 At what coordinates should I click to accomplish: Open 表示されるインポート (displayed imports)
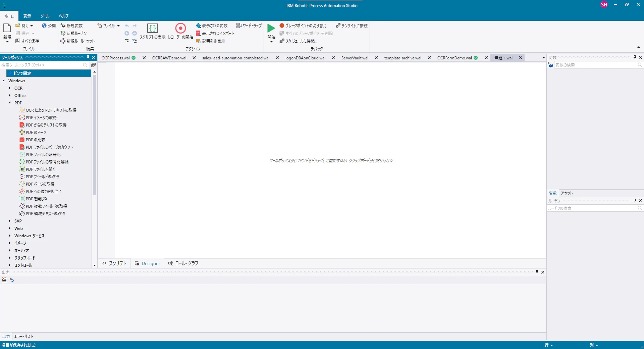click(215, 33)
